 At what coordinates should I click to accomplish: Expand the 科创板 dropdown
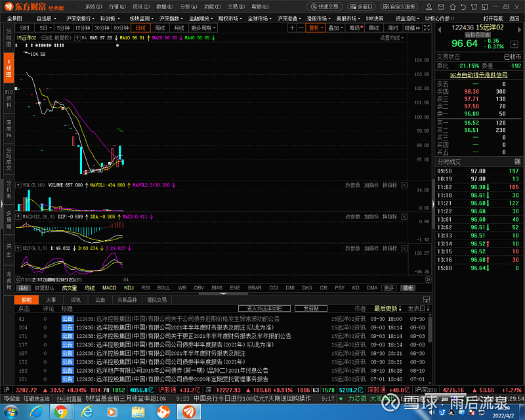pos(110,18)
